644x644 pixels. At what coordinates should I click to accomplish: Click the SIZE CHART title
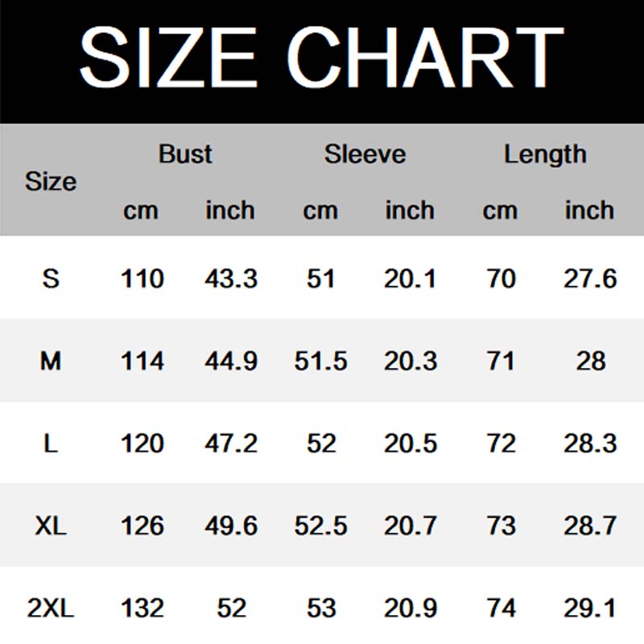[322, 56]
